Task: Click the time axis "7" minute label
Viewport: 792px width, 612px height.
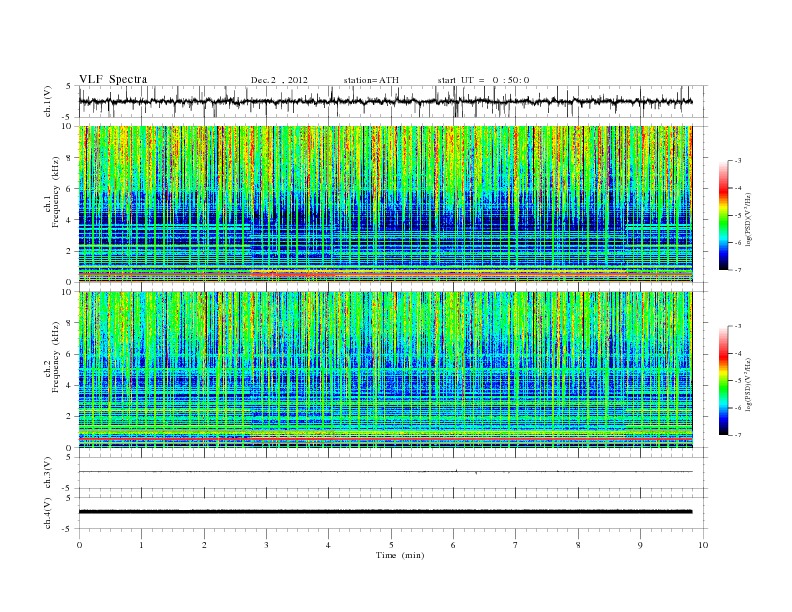Action: (516, 545)
